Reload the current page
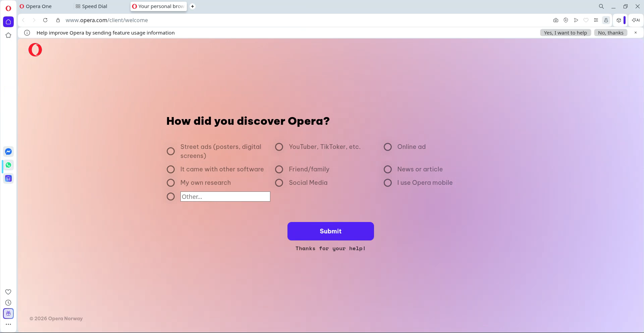This screenshot has height=333, width=644. [x=45, y=20]
